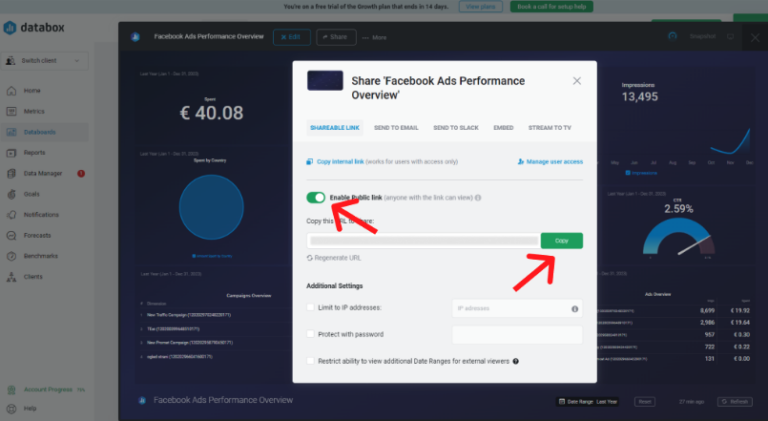Viewport: 768px width, 421px height.
Task: Expand the Switch client dropdown
Action: (46, 61)
